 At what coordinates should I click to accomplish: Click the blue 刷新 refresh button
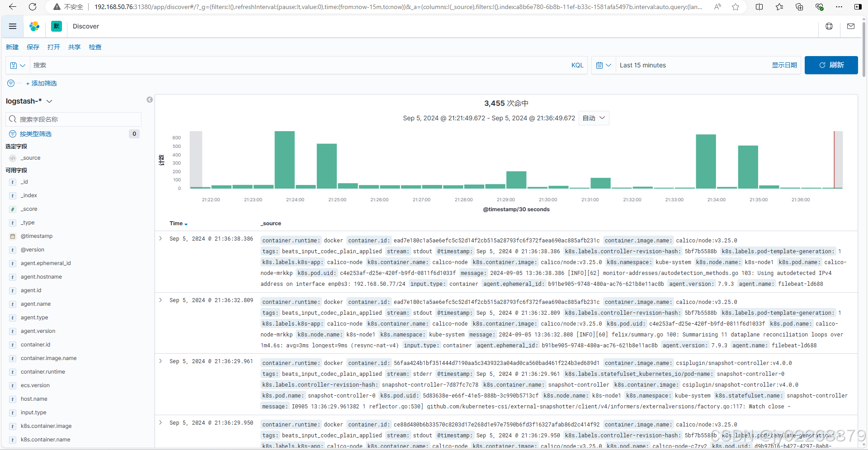831,65
